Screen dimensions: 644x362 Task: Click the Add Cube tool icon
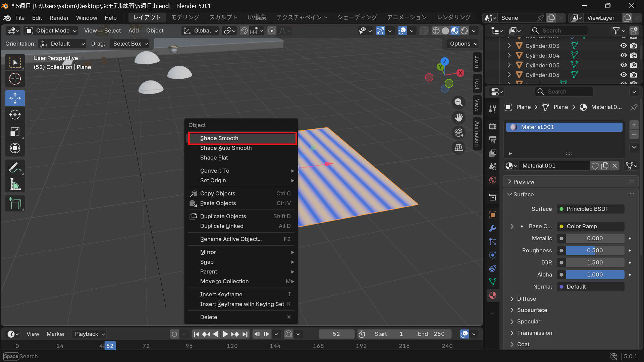click(15, 203)
